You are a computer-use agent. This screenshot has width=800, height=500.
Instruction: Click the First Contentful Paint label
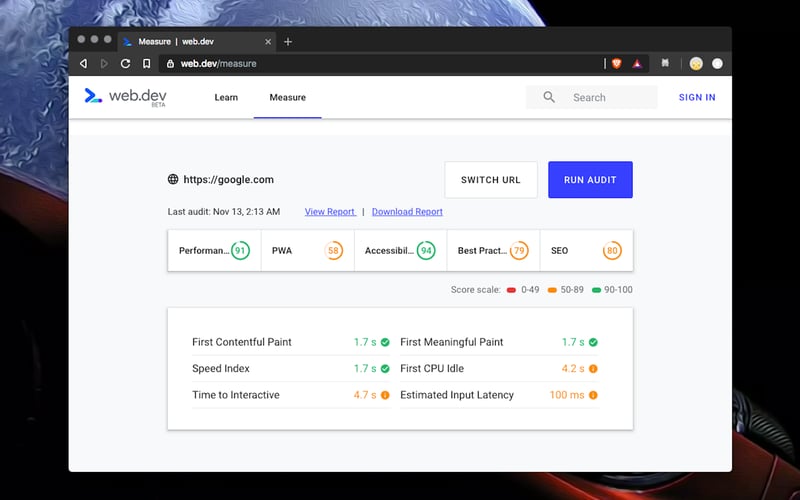(242, 342)
